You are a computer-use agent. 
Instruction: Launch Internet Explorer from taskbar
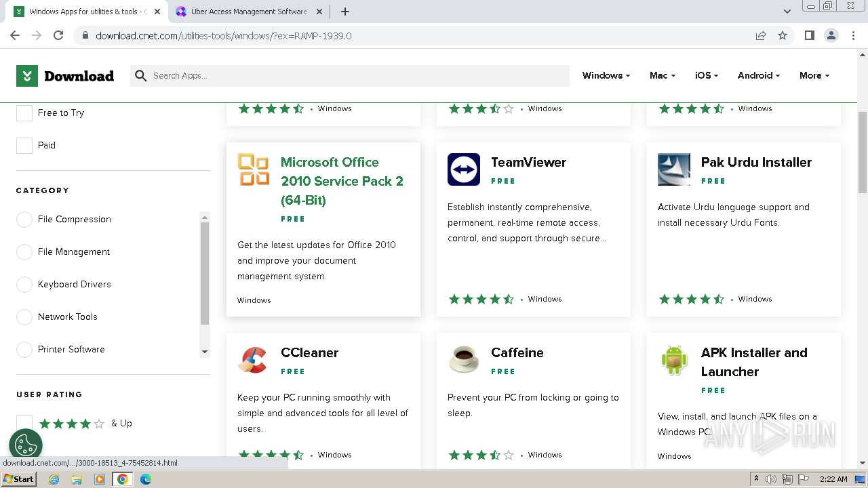tap(54, 479)
